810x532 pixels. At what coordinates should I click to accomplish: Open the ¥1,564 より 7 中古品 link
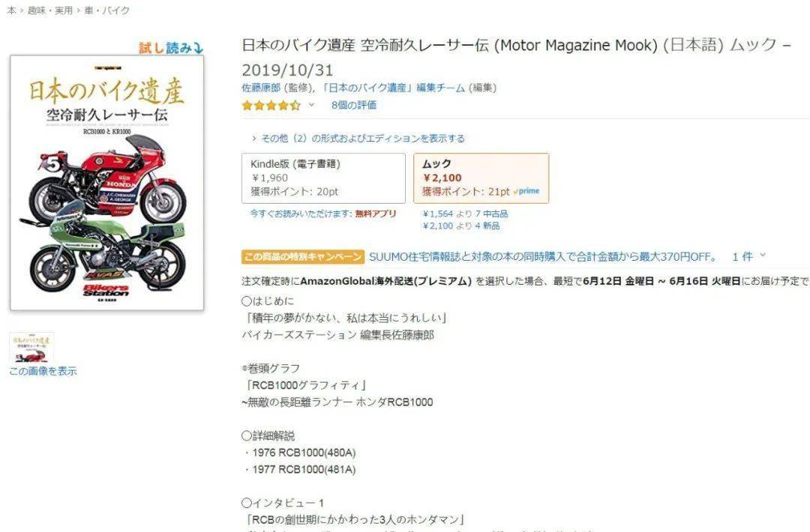(x=466, y=214)
